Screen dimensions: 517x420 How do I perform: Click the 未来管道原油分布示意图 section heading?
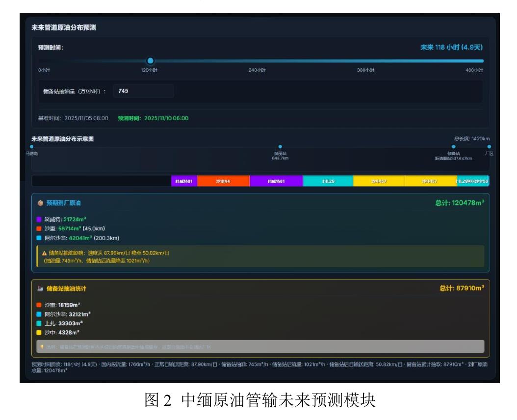pos(62,139)
